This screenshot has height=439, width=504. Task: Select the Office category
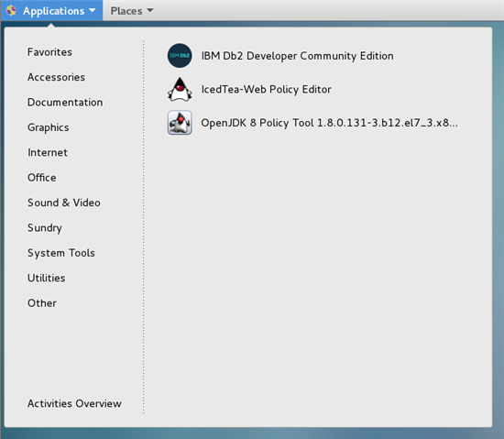pyautogui.click(x=42, y=178)
